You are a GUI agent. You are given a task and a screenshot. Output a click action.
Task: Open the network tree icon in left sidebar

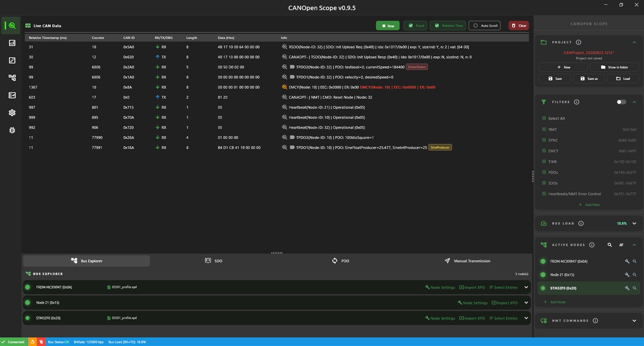click(x=12, y=78)
